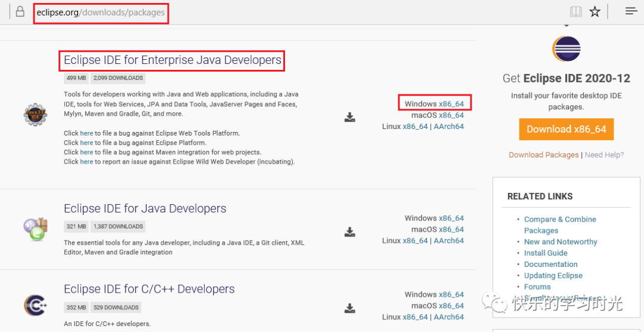Screen dimensions: 644x332
Task: Open the Download Packages link
Action: pyautogui.click(x=543, y=155)
